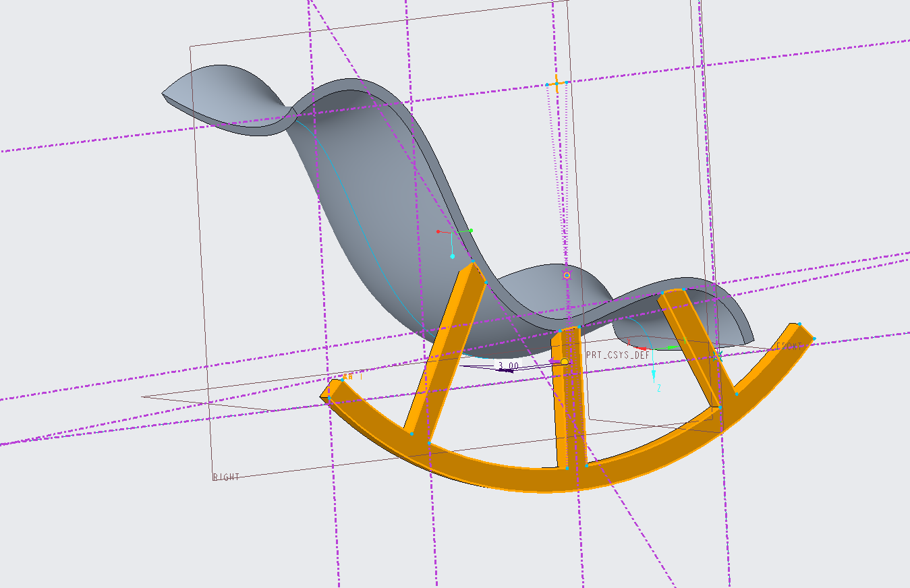Screen dimensions: 910x588
Task: Select the 3.00 extrude depth dimension value
Action: (507, 365)
